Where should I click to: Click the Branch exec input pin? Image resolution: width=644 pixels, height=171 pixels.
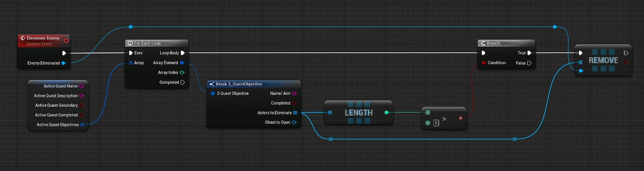click(483, 53)
